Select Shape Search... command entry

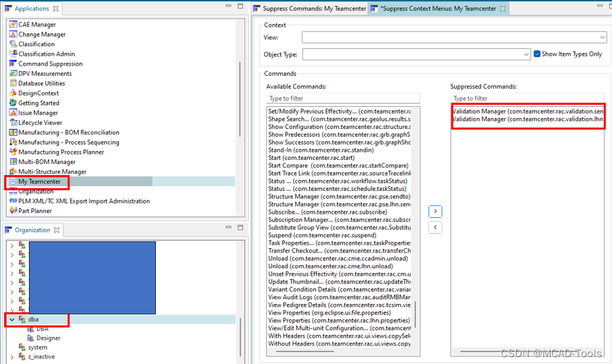(339, 119)
